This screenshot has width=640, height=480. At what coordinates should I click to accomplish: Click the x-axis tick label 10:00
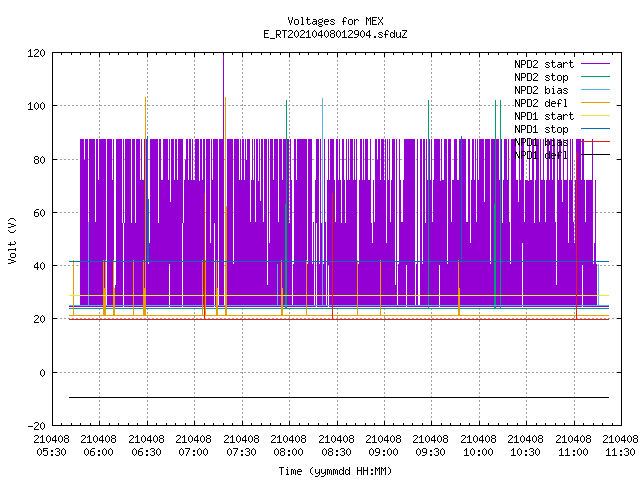point(478,452)
